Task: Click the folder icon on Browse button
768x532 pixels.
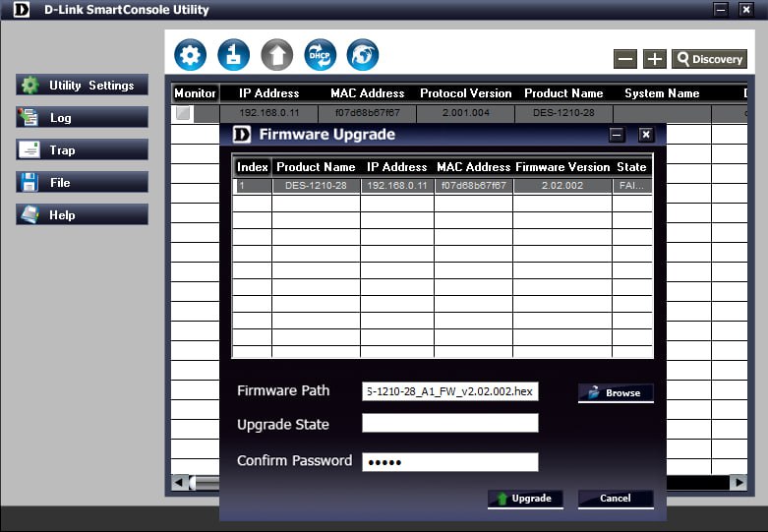Action: pos(594,392)
